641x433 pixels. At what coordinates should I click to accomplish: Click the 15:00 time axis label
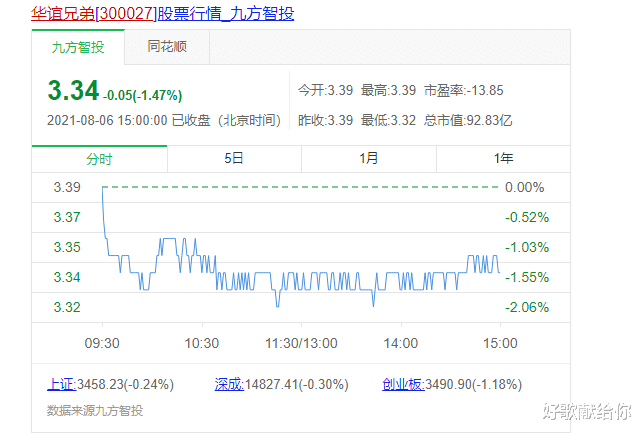500,343
